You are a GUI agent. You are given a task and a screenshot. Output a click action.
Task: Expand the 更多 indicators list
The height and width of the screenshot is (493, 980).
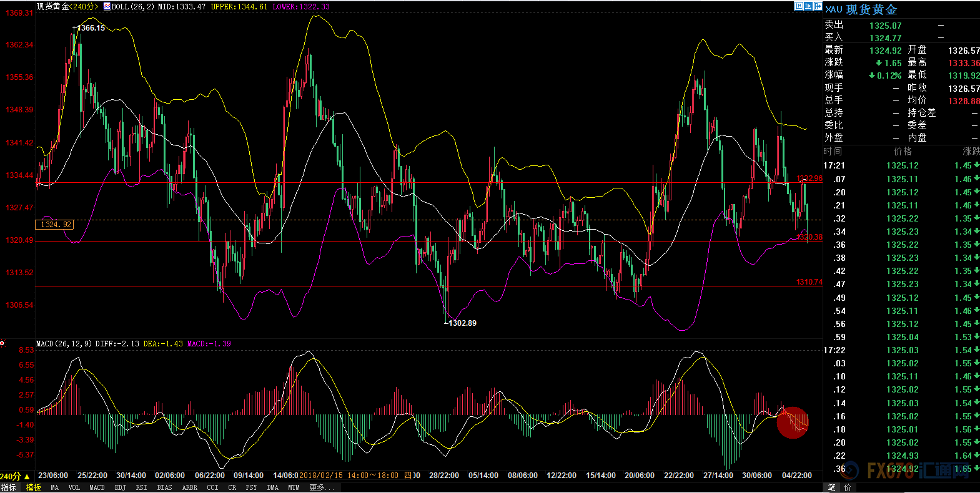point(322,487)
